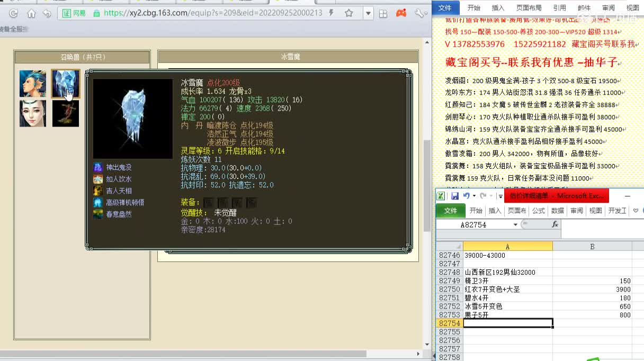Viewport: 644px width, 361px height.
Task: Select the blue-haired male character thumbnail
Action: click(x=33, y=84)
